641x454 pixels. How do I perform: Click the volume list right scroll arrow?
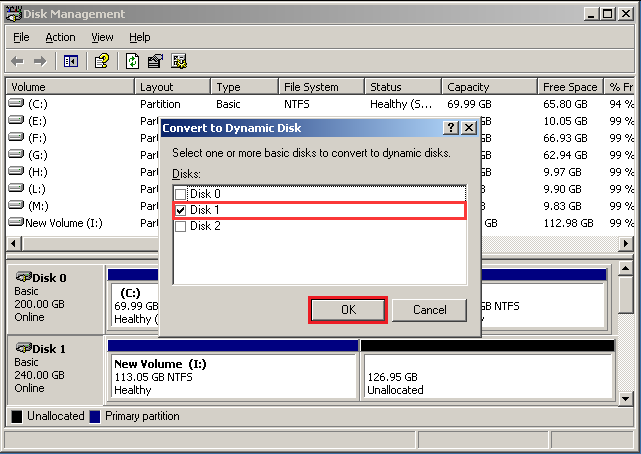coord(625,244)
